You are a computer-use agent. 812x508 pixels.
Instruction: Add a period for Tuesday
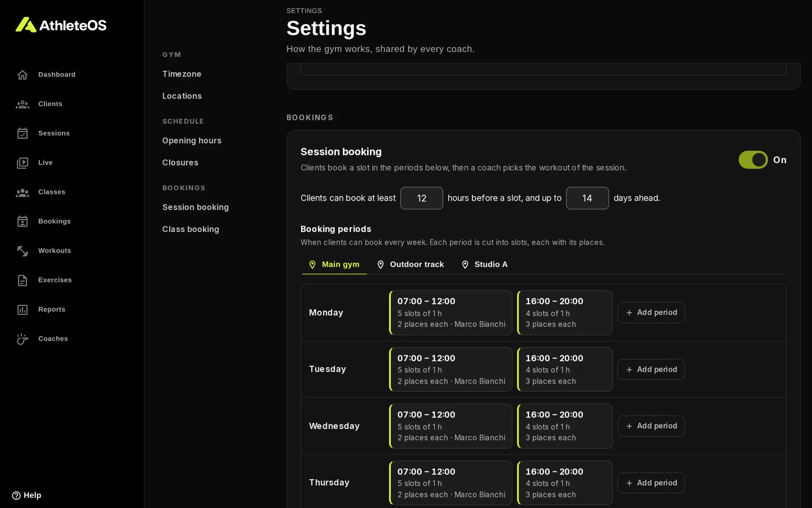(651, 370)
